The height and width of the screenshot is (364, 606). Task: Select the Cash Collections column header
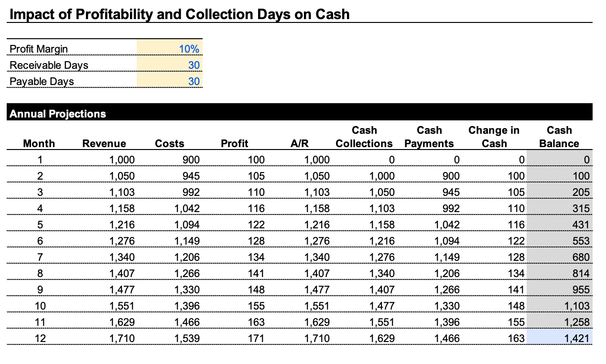364,137
